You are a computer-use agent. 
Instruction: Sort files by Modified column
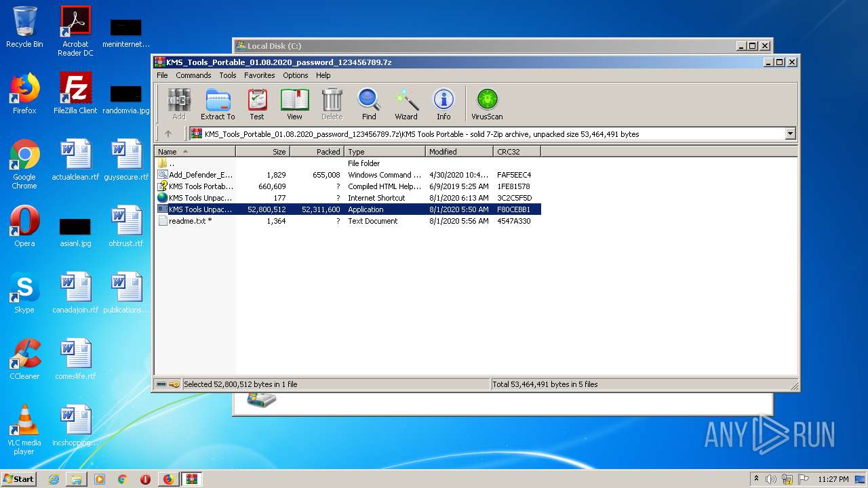[x=460, y=152]
